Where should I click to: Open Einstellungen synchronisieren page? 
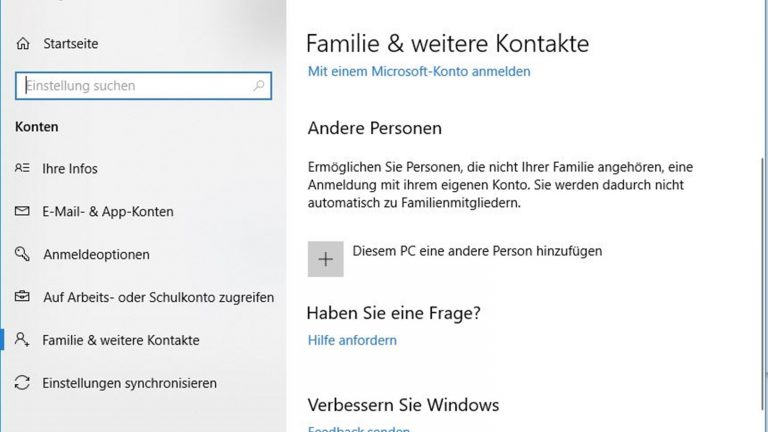(x=130, y=383)
